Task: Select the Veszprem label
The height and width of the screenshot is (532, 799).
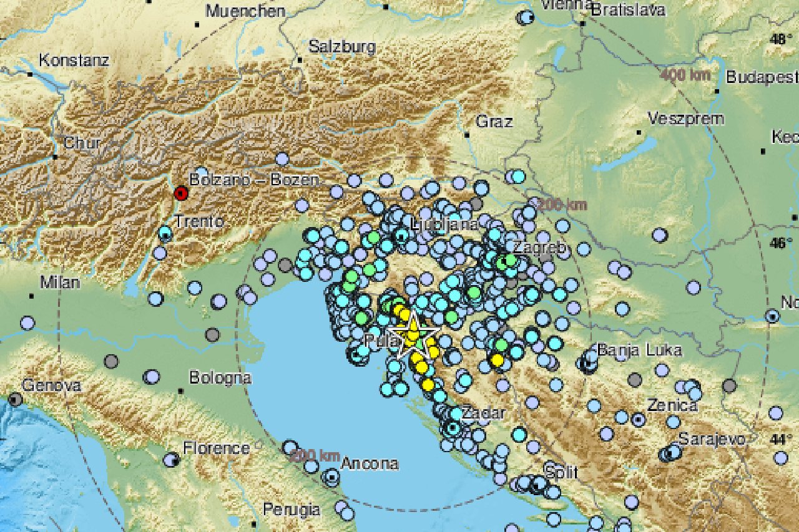Action: [686, 118]
